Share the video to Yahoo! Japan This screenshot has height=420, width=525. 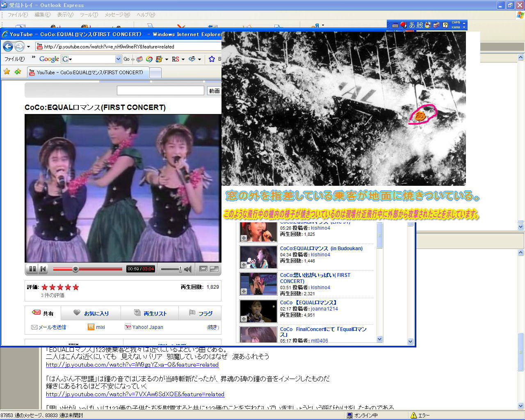click(144, 327)
